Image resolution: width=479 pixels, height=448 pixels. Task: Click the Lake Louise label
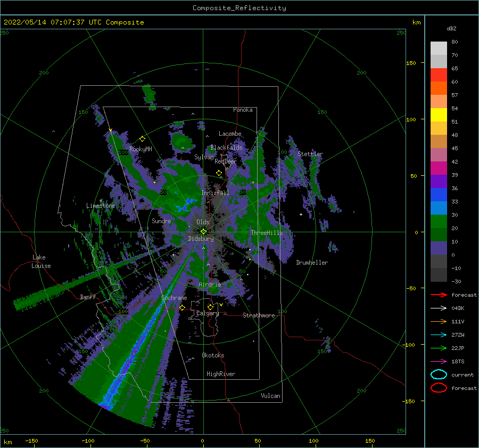pyautogui.click(x=41, y=262)
